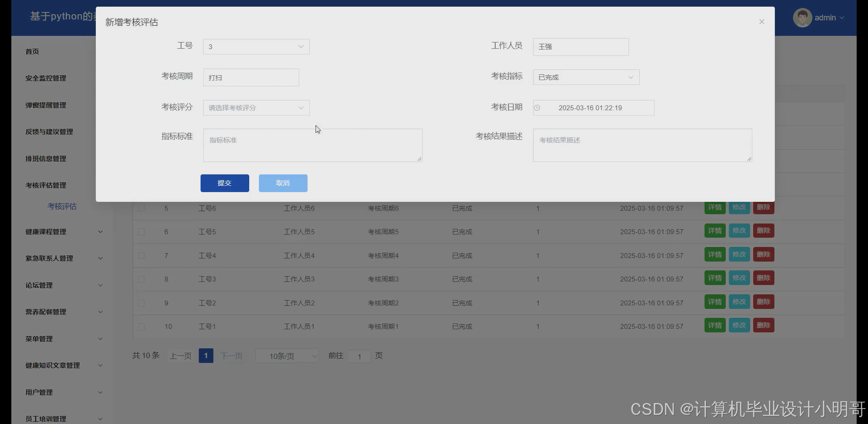Viewport: 868px width, 424px height.
Task: Select 考核评估 submenu item
Action: coord(62,206)
